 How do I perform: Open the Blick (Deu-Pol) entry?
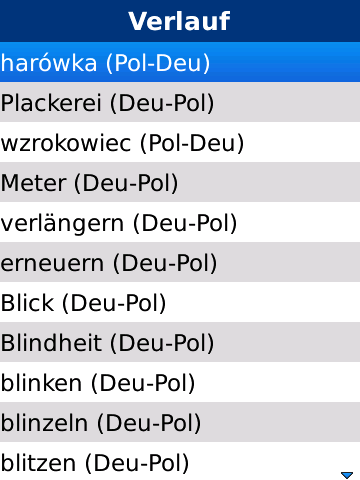(x=180, y=302)
